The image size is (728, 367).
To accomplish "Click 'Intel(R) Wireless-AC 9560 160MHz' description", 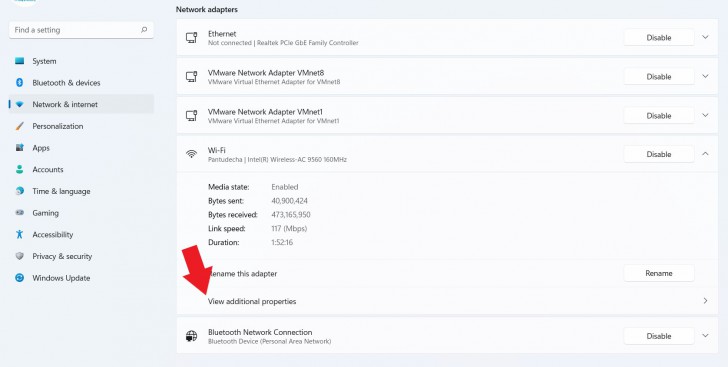I will click(297, 159).
